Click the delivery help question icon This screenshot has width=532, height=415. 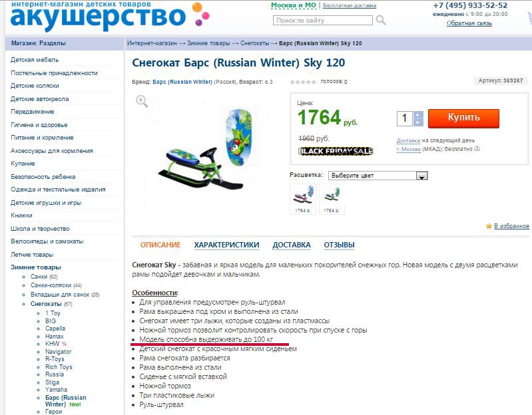click(477, 148)
